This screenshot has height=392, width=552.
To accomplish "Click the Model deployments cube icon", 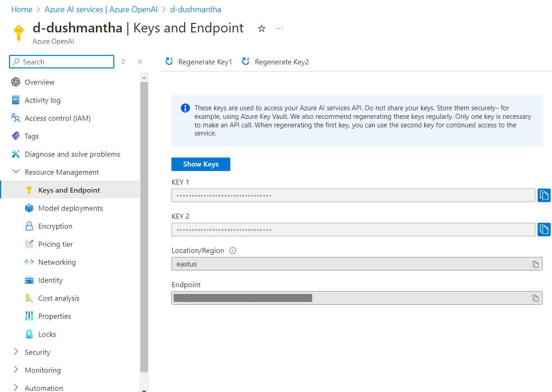I will [x=28, y=208].
